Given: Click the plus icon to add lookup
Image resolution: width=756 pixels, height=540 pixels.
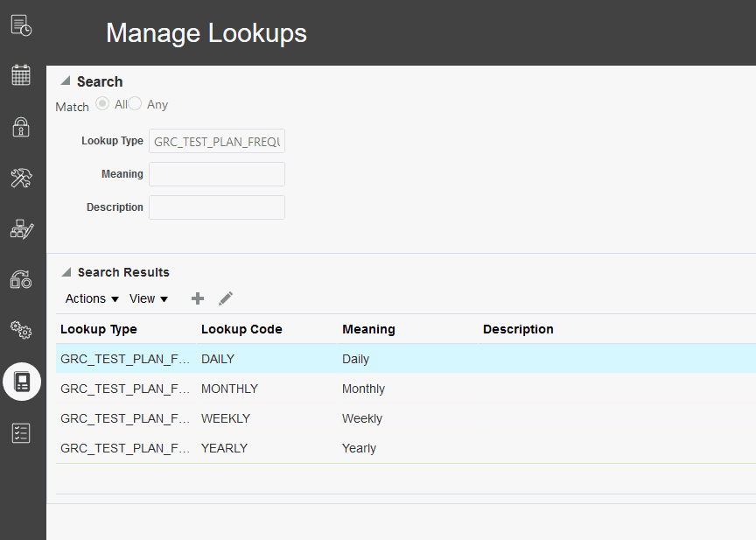Looking at the screenshot, I should point(198,298).
